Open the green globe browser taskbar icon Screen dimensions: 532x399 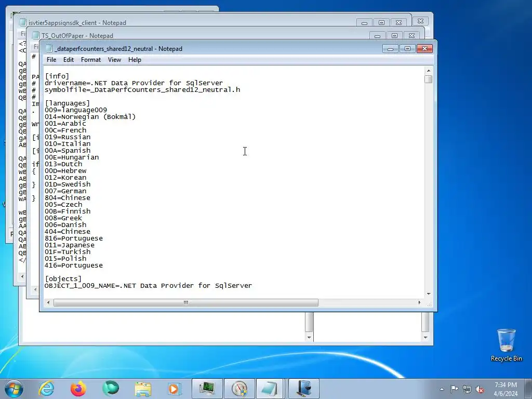point(111,389)
